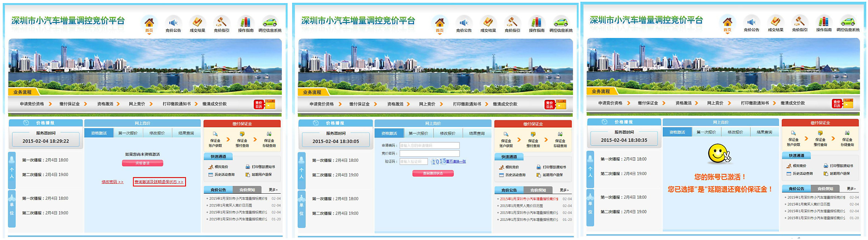
Task: Click 网上竞价 flow step on 18:30:35 page
Action: [x=715, y=103]
